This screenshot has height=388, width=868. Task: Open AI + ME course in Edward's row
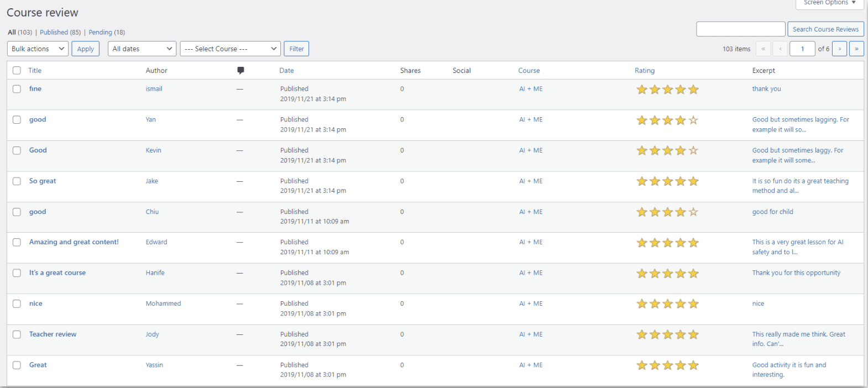(x=531, y=242)
